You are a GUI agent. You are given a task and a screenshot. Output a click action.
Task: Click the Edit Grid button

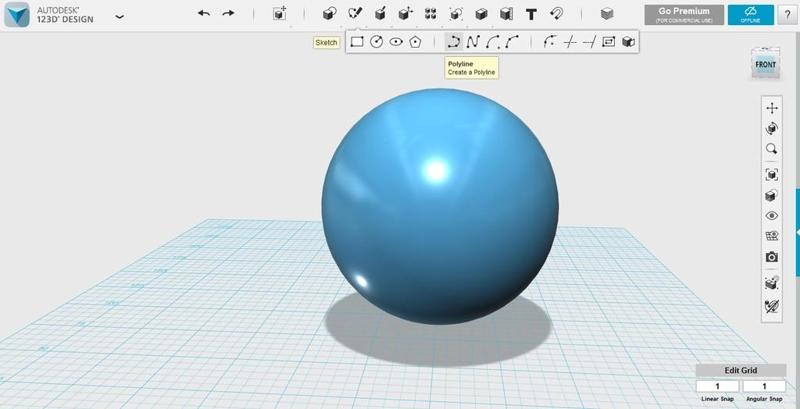coord(741,370)
